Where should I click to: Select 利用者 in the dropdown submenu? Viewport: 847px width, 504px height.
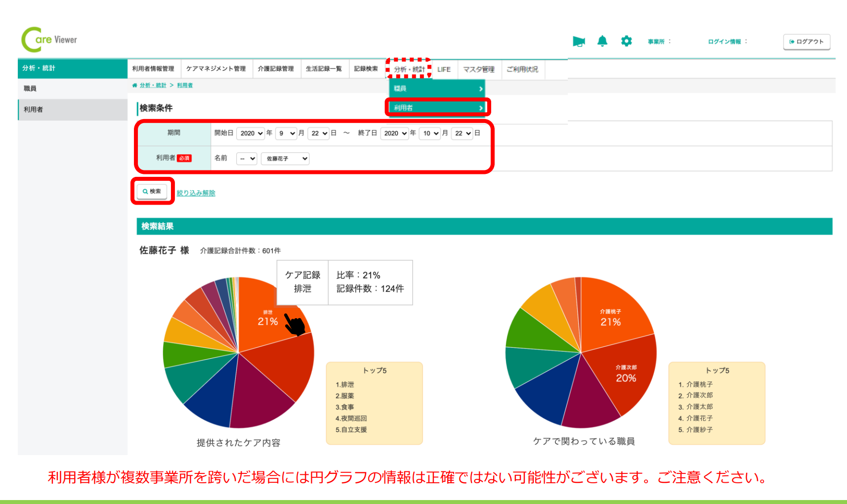437,108
